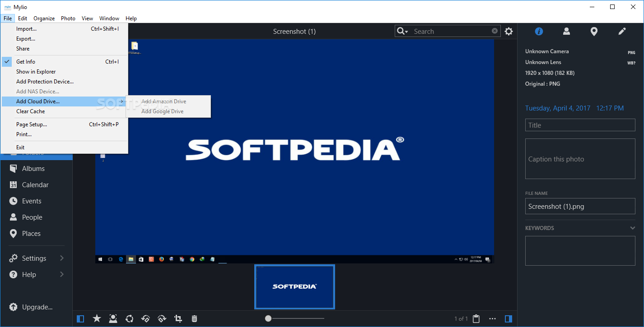Select Add Protection Device...

[65, 82]
